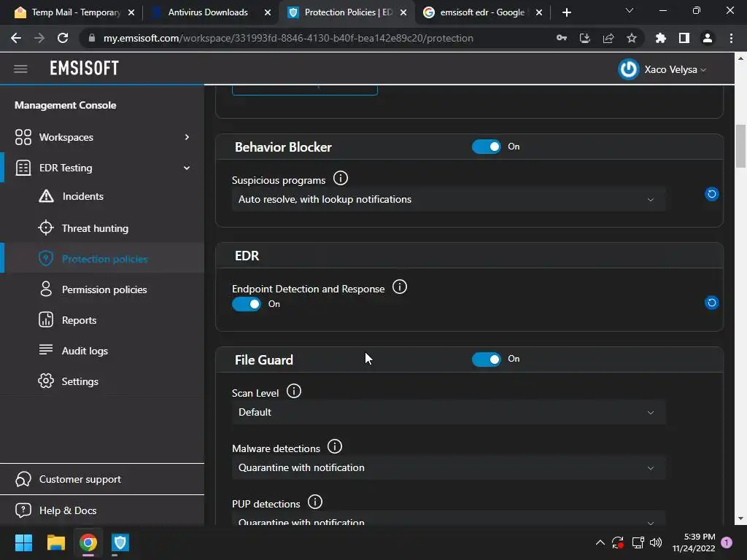Click the Protection policies shield icon
747x560 pixels.
tap(46, 259)
